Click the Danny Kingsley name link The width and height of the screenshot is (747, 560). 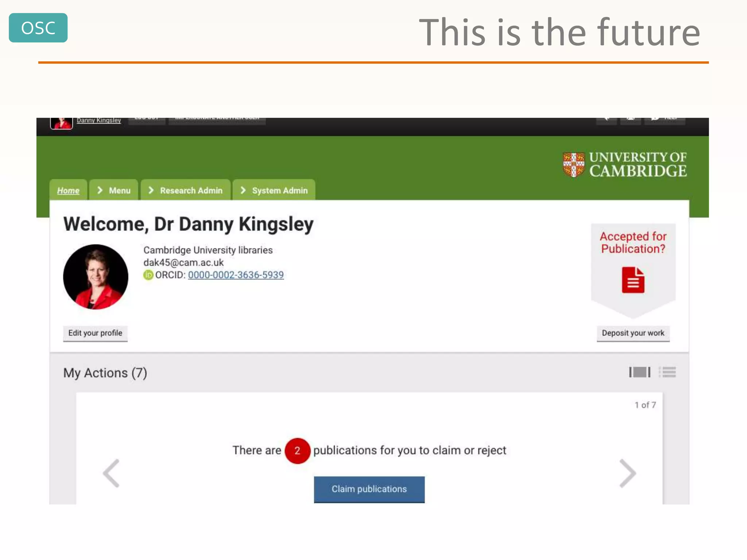98,120
